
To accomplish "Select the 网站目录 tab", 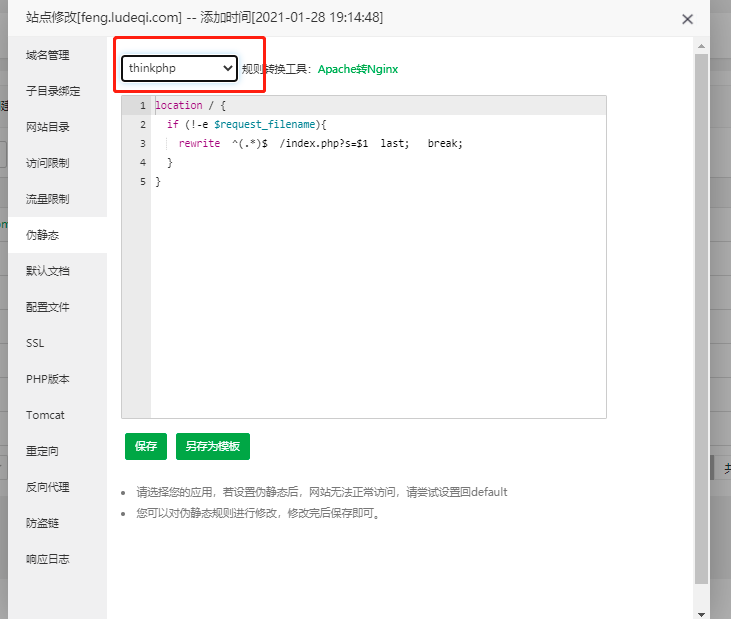I will tap(48, 127).
